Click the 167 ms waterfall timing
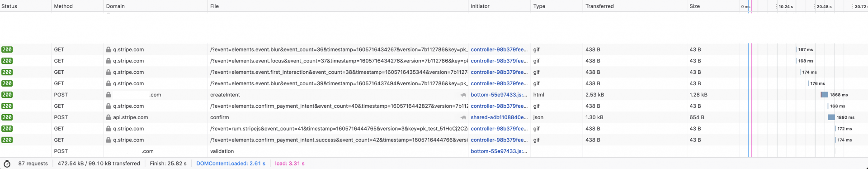 pos(806,49)
